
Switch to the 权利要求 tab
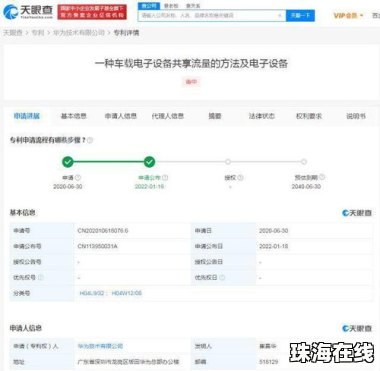309,116
